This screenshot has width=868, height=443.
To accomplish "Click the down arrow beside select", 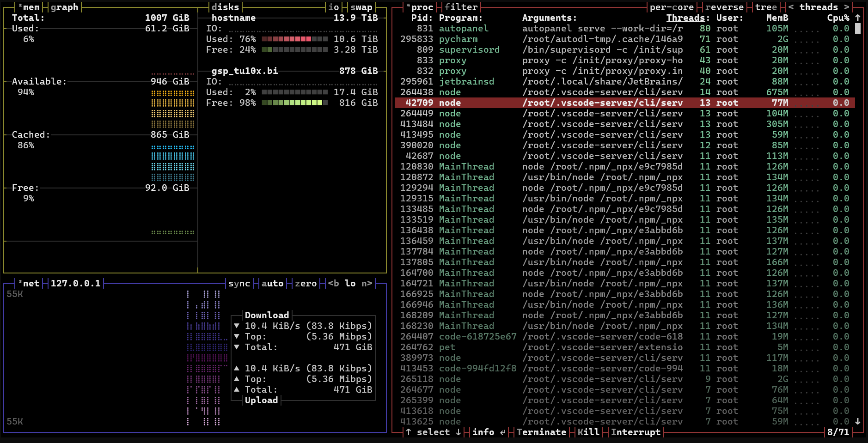I will (458, 432).
